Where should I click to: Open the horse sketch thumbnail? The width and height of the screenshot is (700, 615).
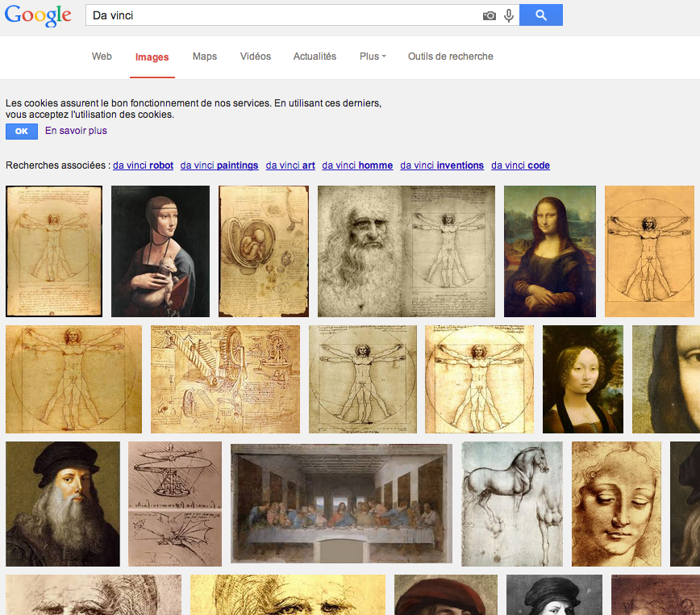(x=512, y=504)
